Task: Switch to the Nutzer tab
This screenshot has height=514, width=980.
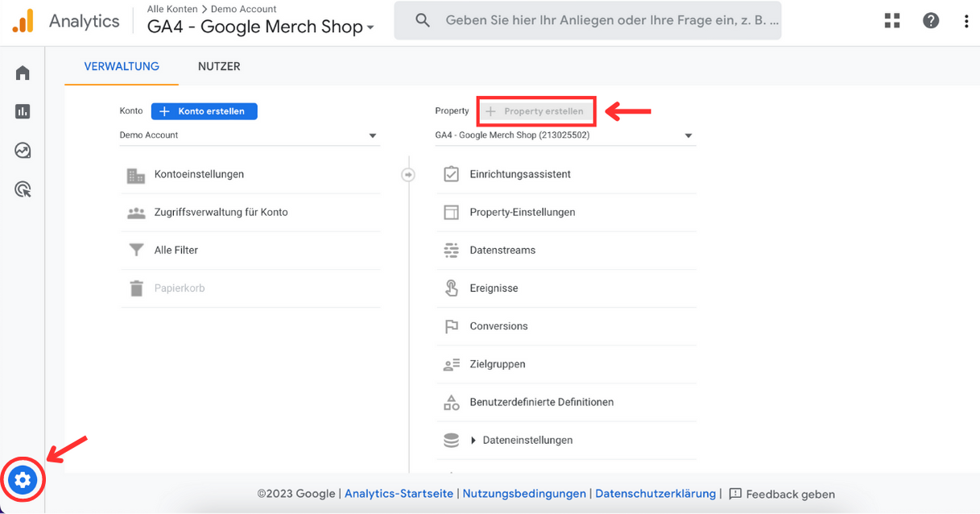Action: (219, 67)
